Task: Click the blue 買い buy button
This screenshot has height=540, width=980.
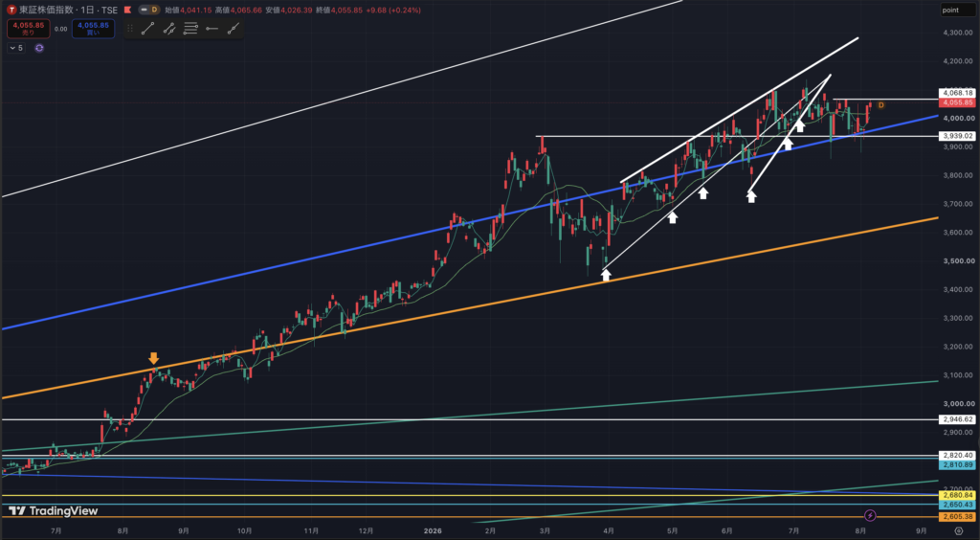Action: pyautogui.click(x=93, y=29)
